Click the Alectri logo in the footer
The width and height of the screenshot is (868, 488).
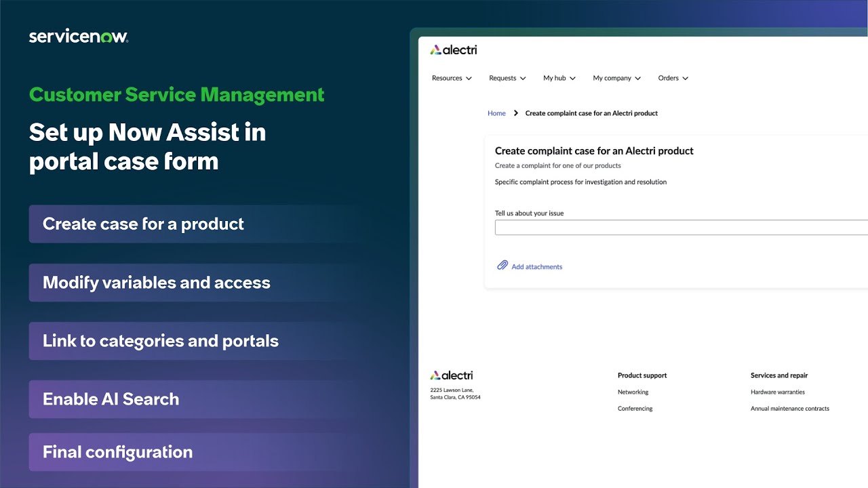[x=452, y=375]
